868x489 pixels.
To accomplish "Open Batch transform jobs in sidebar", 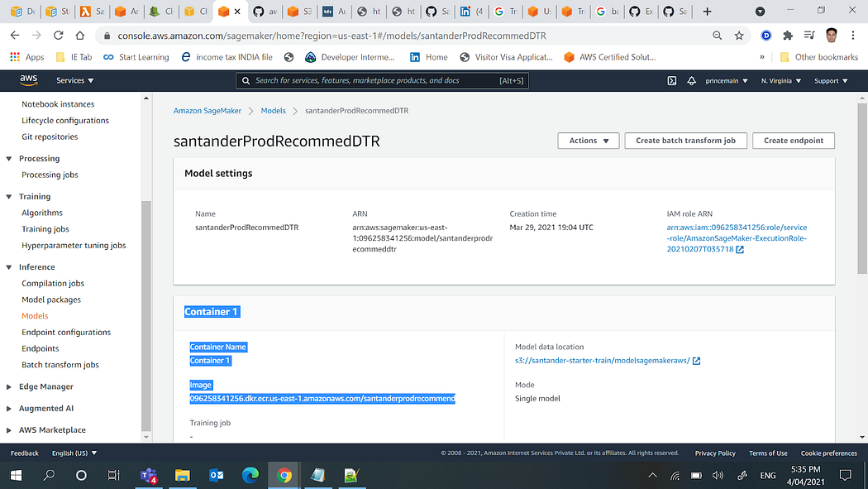I will (x=60, y=365).
